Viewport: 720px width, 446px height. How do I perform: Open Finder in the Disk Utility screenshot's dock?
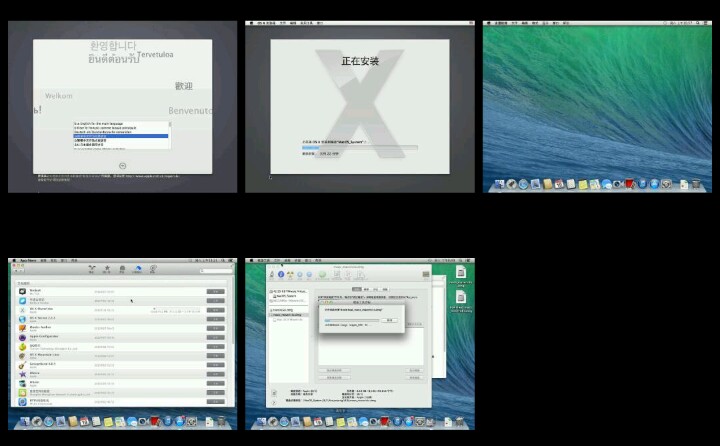tap(262, 422)
